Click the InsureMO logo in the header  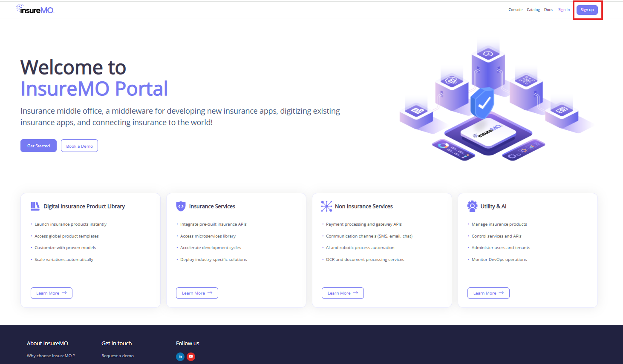(35, 9)
